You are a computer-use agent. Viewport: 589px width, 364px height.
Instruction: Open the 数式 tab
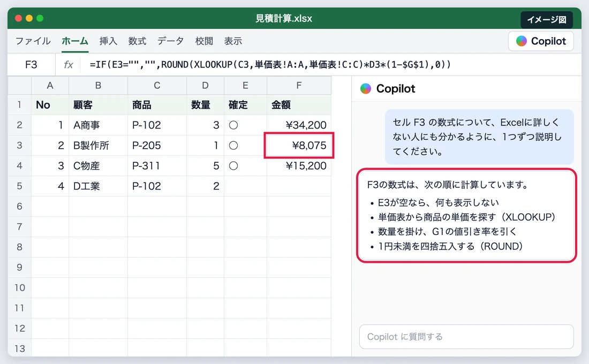click(137, 41)
